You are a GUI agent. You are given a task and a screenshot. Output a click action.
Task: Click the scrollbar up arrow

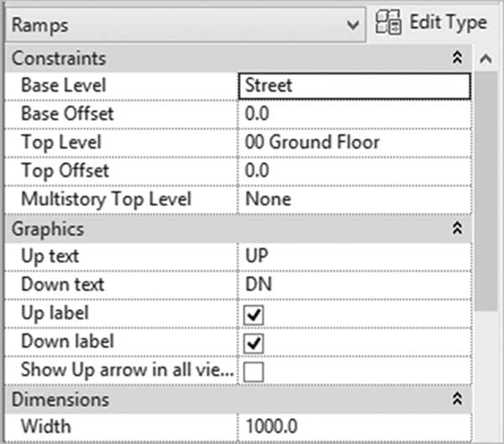[x=486, y=59]
